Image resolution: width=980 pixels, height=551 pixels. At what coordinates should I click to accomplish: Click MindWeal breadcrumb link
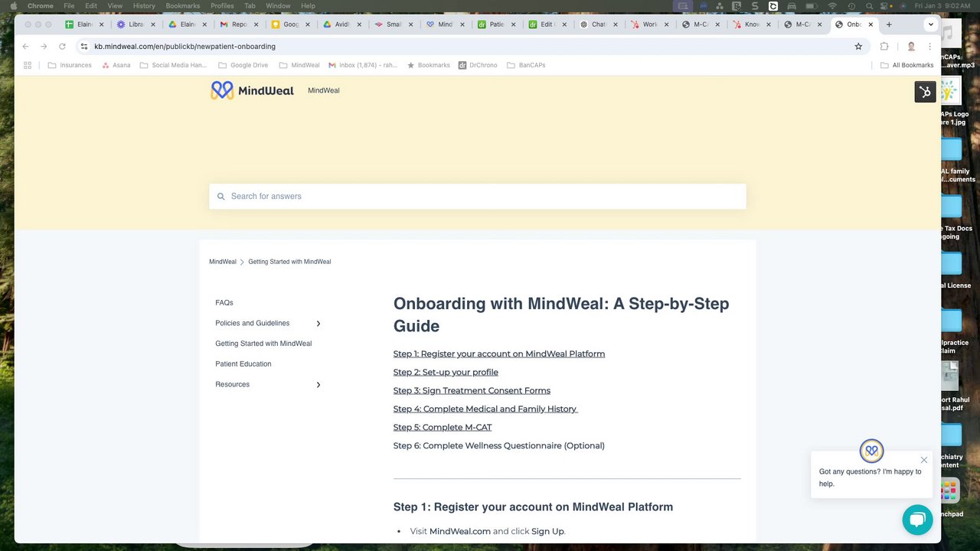pyautogui.click(x=223, y=262)
